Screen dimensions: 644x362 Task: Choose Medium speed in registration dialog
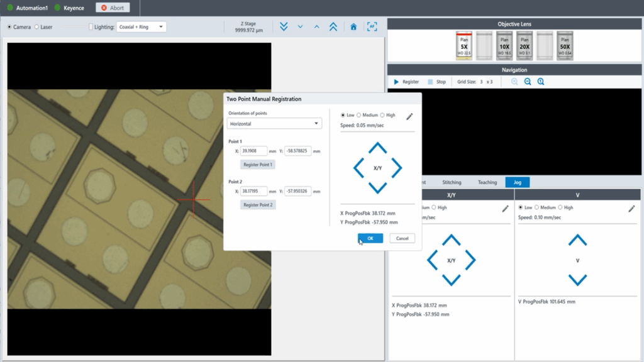[x=359, y=115]
